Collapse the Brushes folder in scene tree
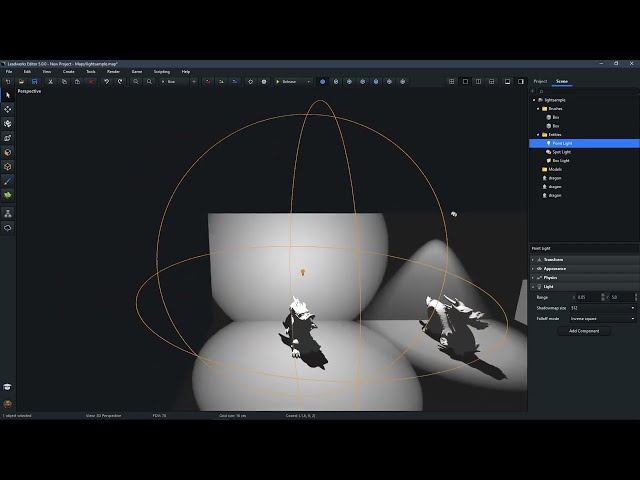Image resolution: width=640 pixels, height=480 pixels. click(538, 109)
